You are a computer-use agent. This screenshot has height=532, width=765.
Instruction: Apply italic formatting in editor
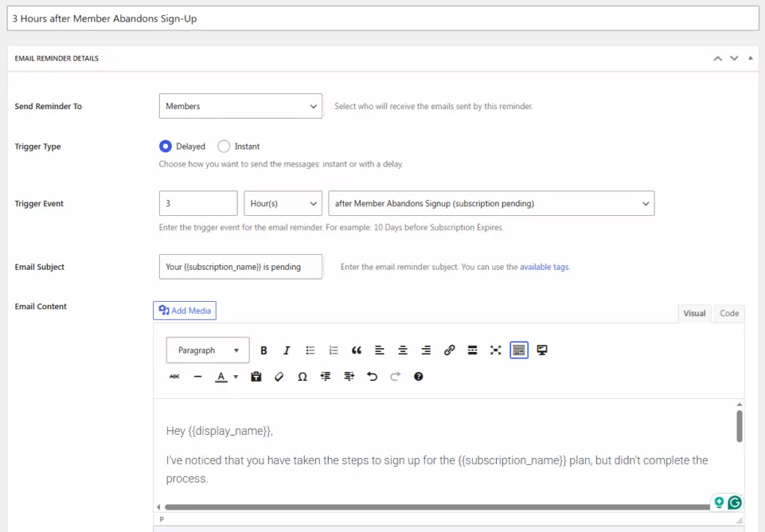(286, 350)
